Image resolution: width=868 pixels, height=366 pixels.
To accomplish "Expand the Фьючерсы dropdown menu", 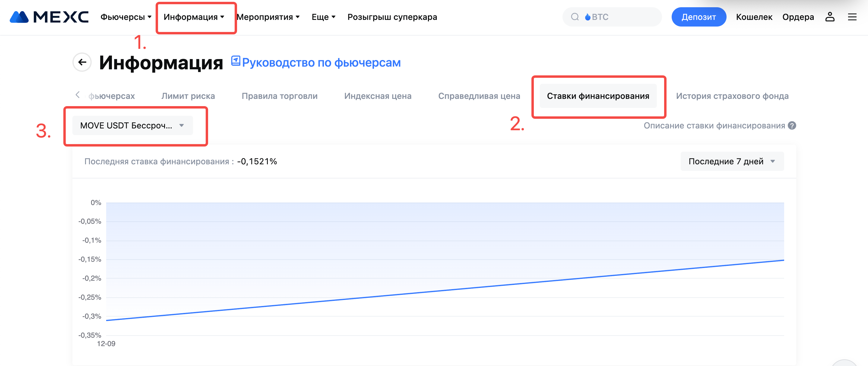I will (126, 17).
